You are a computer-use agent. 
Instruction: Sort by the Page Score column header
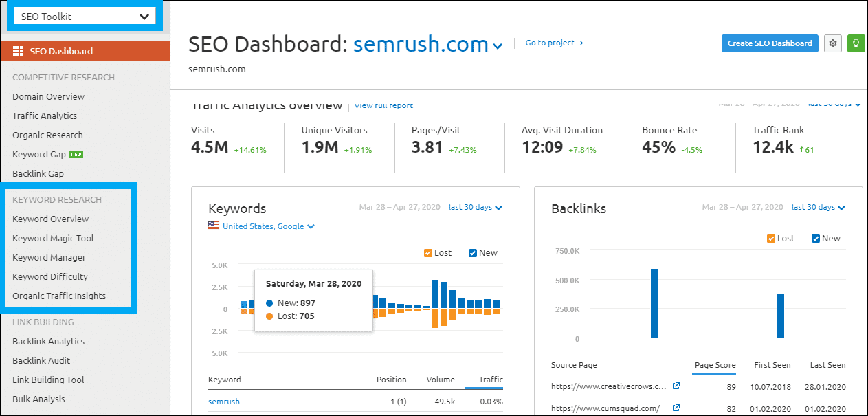(x=715, y=365)
